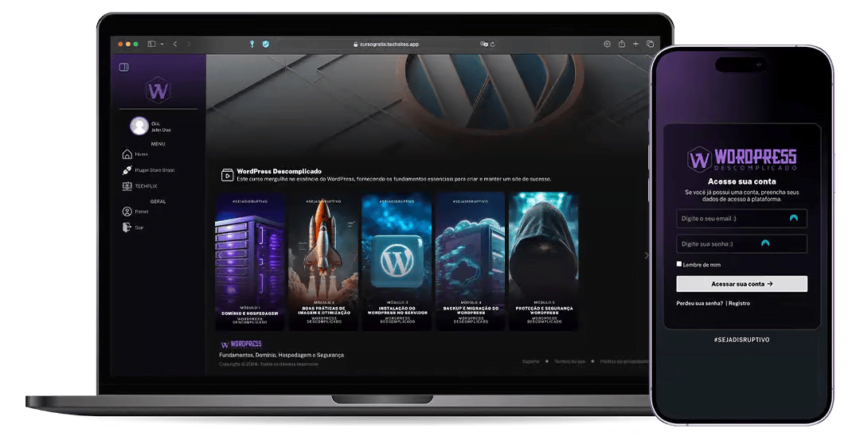Viewport: 860px width, 436px height.
Task: Click autofill icon in email field
Action: click(x=794, y=218)
